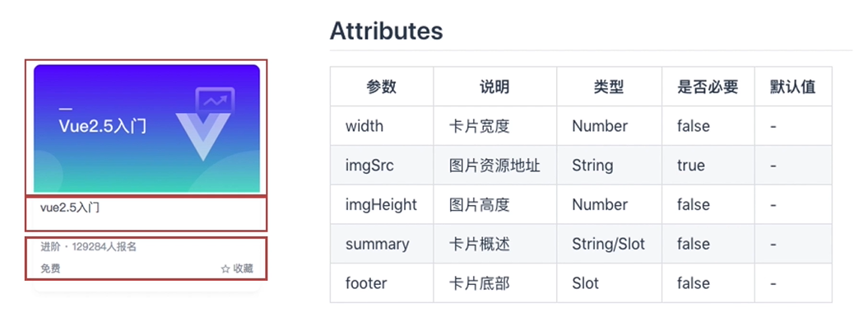Viewport: 868px width, 336px height.
Task: Select the summary parameter cell
Action: 377,244
